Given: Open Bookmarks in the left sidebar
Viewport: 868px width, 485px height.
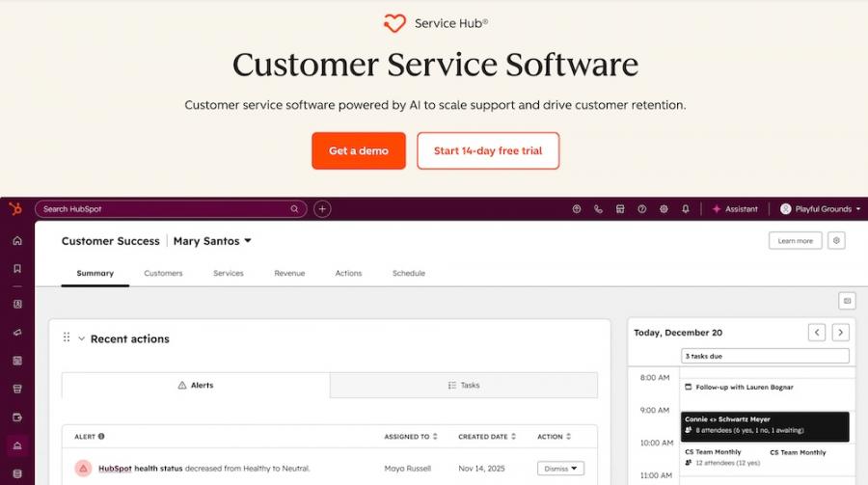Looking at the screenshot, I should (x=17, y=268).
